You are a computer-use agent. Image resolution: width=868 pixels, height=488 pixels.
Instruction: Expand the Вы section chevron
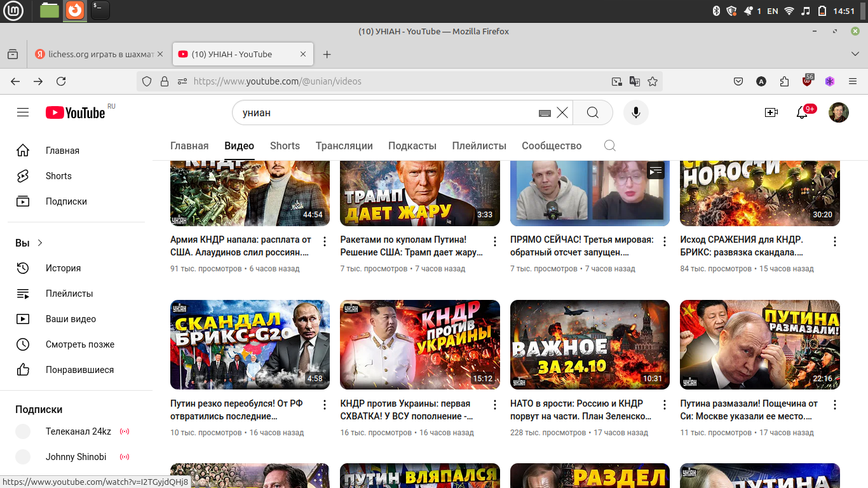[x=40, y=243]
